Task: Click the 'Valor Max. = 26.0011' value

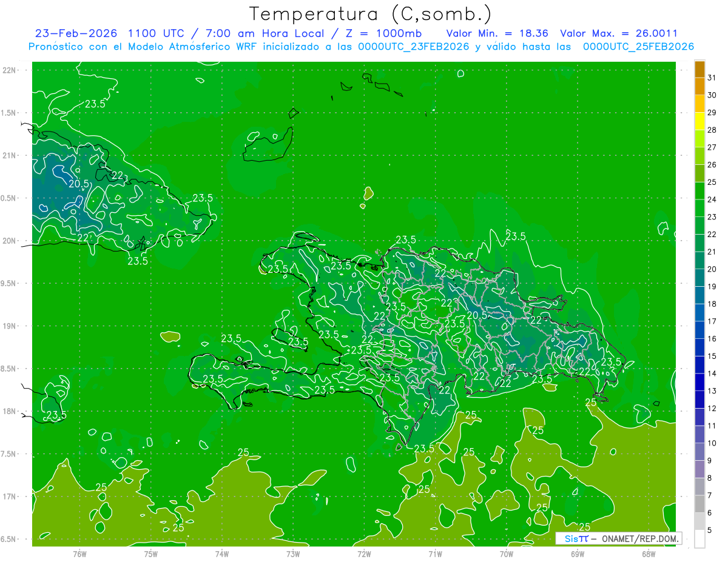Action: 619,33
